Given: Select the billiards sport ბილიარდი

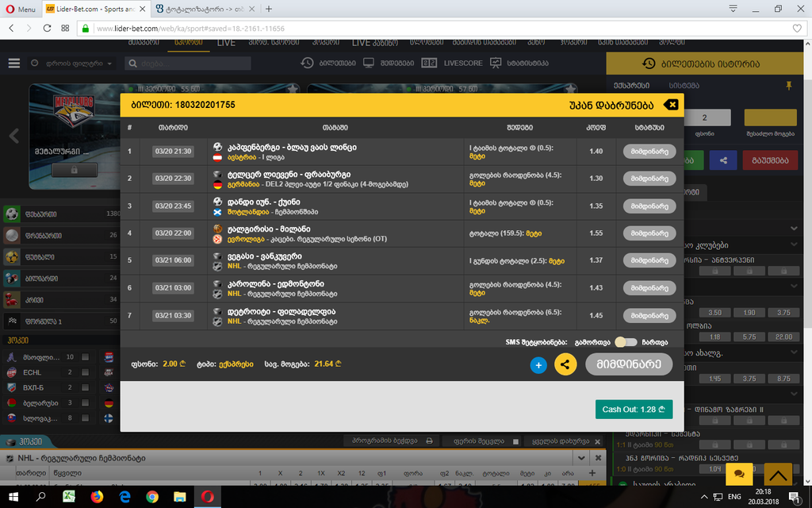Looking at the screenshot, I should tap(61, 279).
